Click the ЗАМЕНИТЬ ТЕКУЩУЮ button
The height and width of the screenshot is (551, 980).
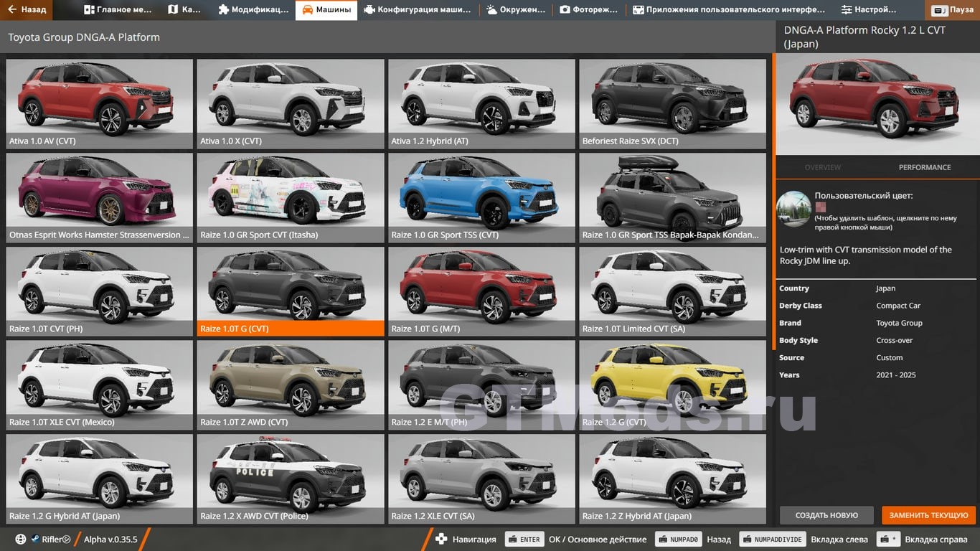[x=929, y=515]
